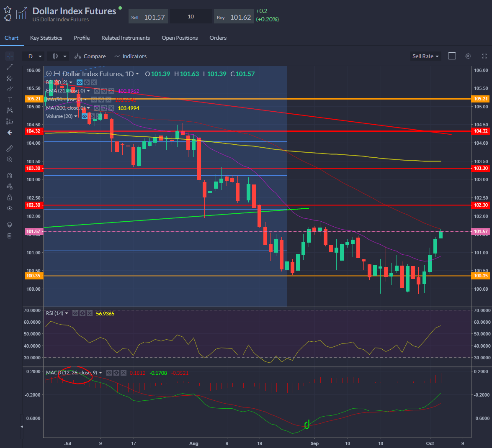Select the pitchfork drawing tool
Viewport: 492px width, 448px height.
(10, 78)
